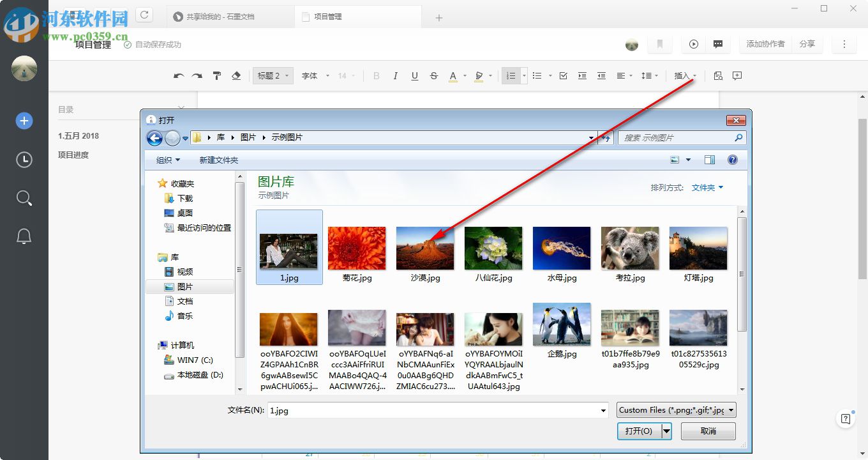Open the 排列方式 文件夹 dropdown
868x460 pixels.
click(x=708, y=188)
